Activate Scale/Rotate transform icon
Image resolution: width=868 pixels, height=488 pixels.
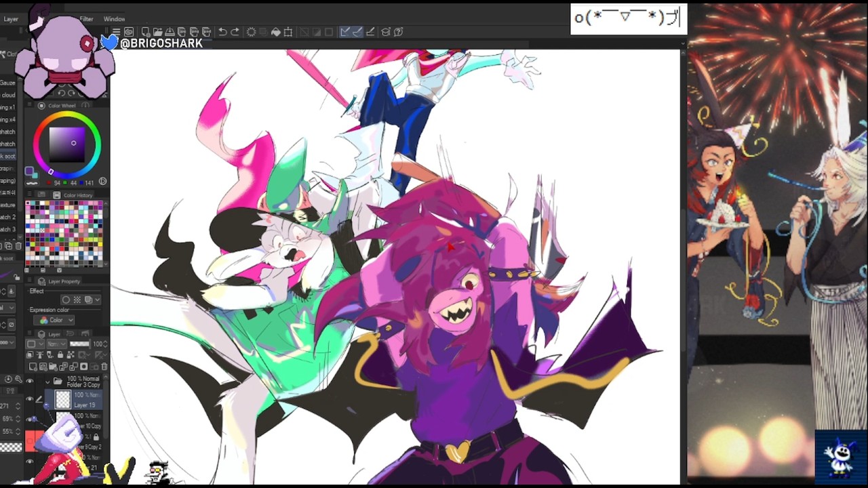288,32
